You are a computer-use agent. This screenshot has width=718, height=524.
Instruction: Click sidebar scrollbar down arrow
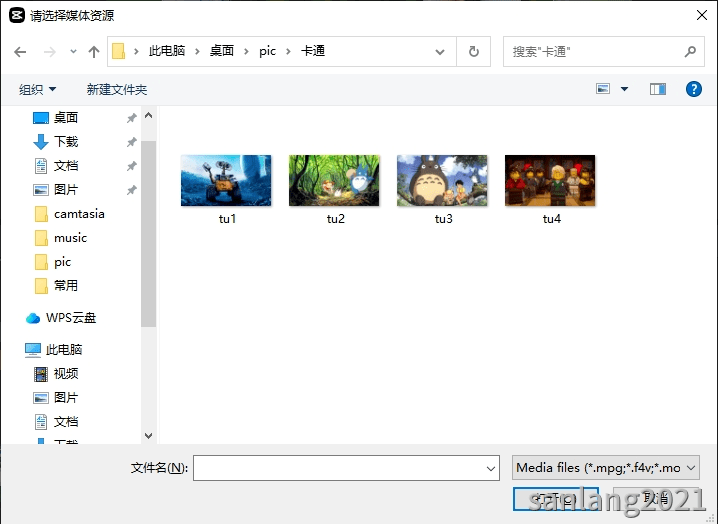point(148,436)
